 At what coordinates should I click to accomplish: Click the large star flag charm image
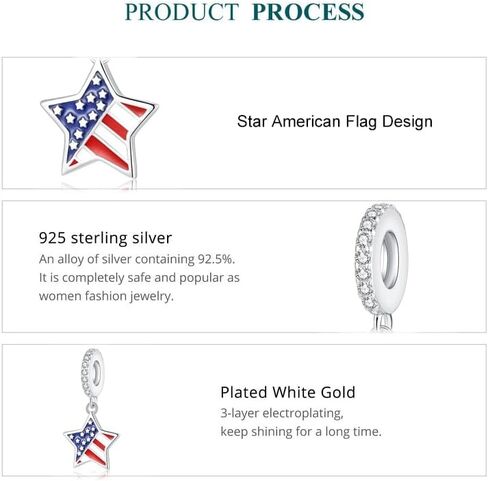click(x=99, y=120)
